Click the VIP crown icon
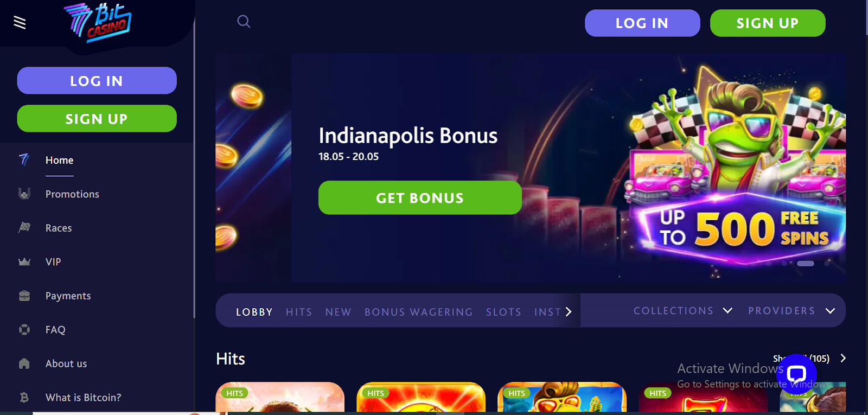Screen dimensions: 868x415 tap(24, 262)
